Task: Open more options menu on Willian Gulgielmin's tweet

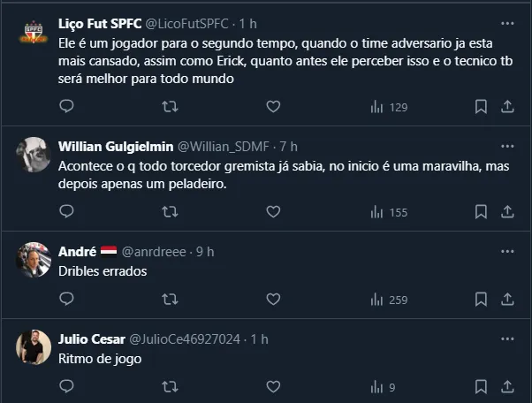Action: pyautogui.click(x=508, y=145)
